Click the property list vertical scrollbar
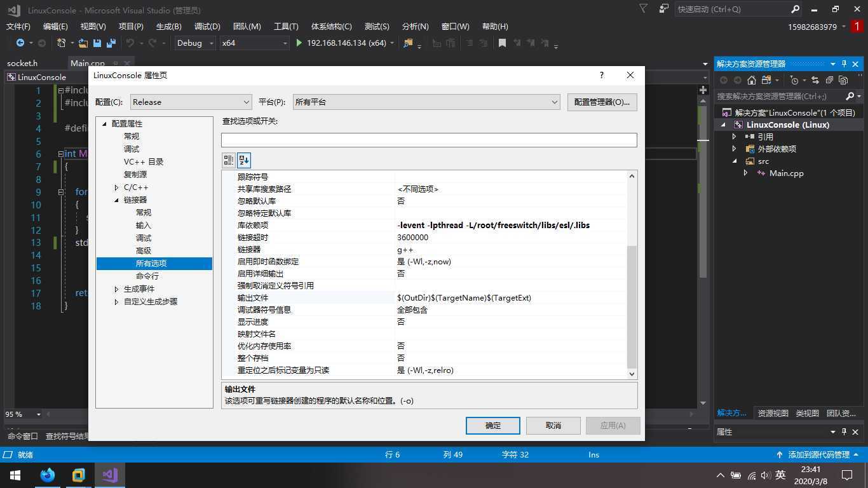The image size is (868, 488). (x=632, y=305)
